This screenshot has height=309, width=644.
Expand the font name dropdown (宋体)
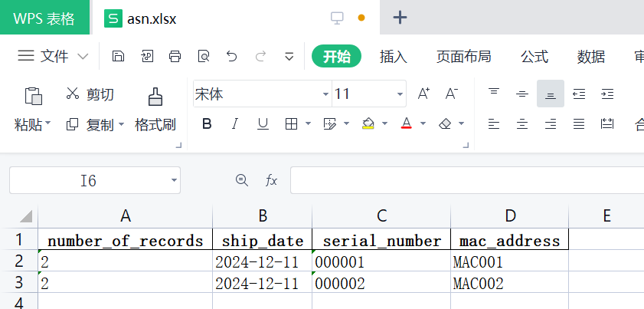click(x=324, y=94)
